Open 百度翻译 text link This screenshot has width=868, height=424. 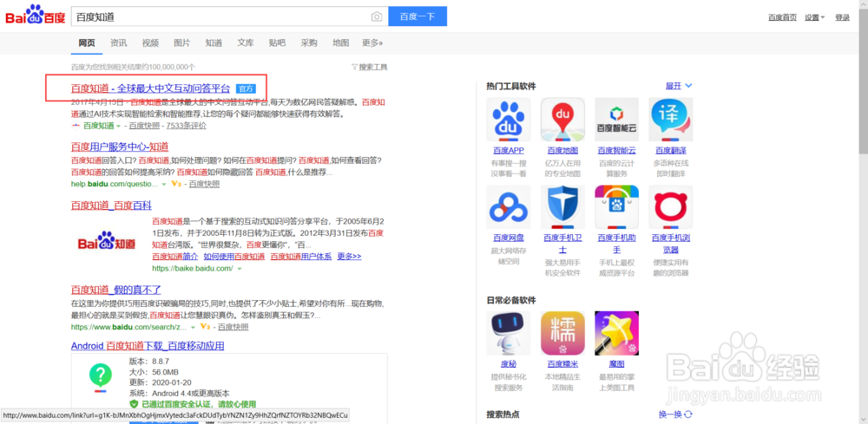(x=670, y=150)
